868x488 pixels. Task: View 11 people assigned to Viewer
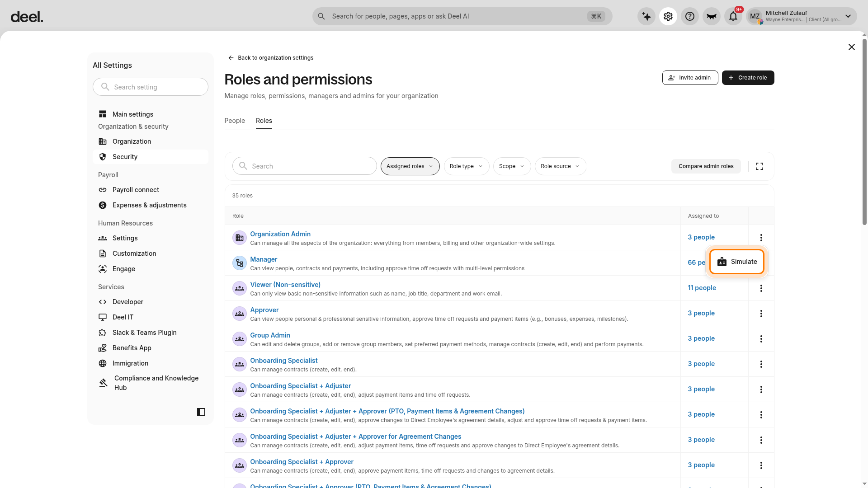(702, 288)
